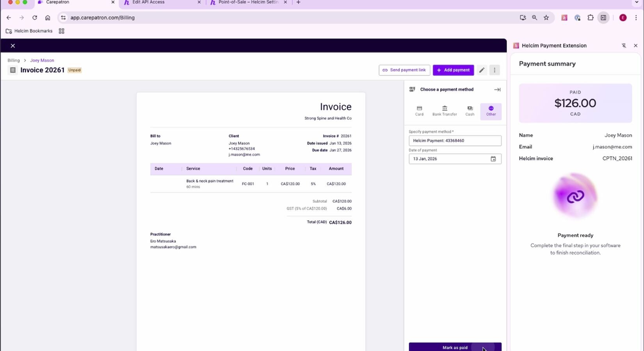Unpin the Helcim Payment Extension panel
Screen dimensions: 644x351
tap(624, 46)
